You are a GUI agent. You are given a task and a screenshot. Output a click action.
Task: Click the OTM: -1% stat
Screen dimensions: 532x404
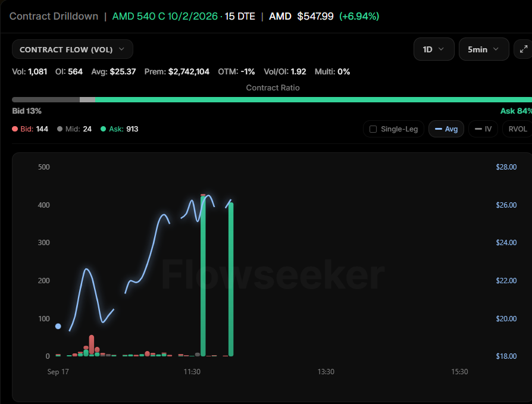(236, 71)
